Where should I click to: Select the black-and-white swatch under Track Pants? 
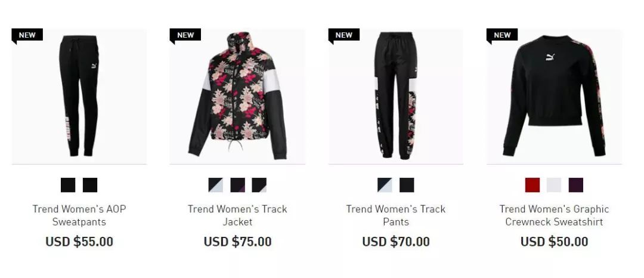coord(385,185)
